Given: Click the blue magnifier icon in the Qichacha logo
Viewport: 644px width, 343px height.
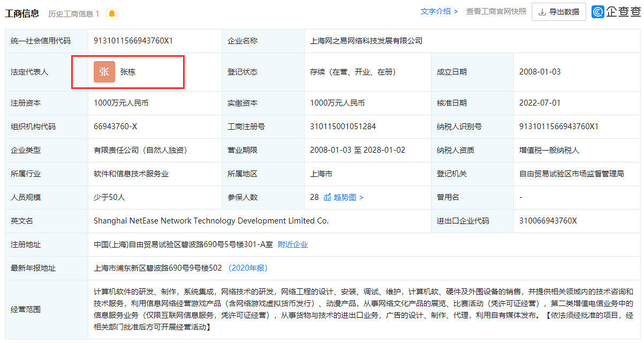Looking at the screenshot, I should (598, 11).
